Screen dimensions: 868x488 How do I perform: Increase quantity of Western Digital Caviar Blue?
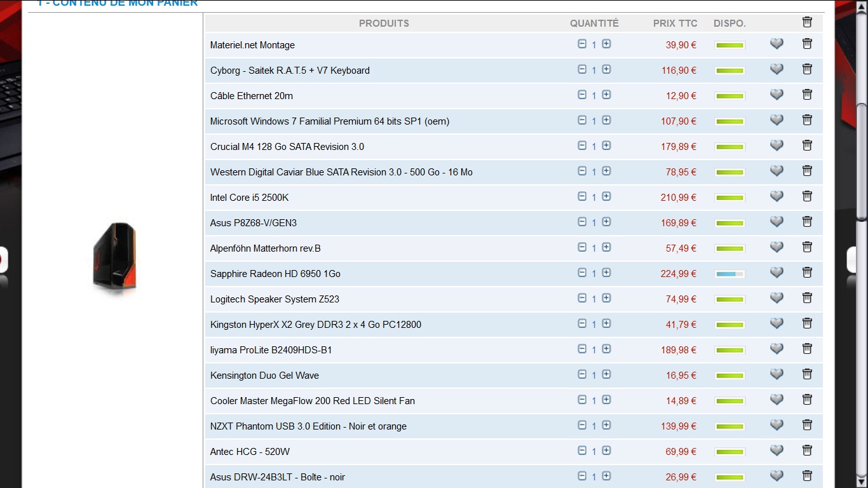click(x=606, y=171)
